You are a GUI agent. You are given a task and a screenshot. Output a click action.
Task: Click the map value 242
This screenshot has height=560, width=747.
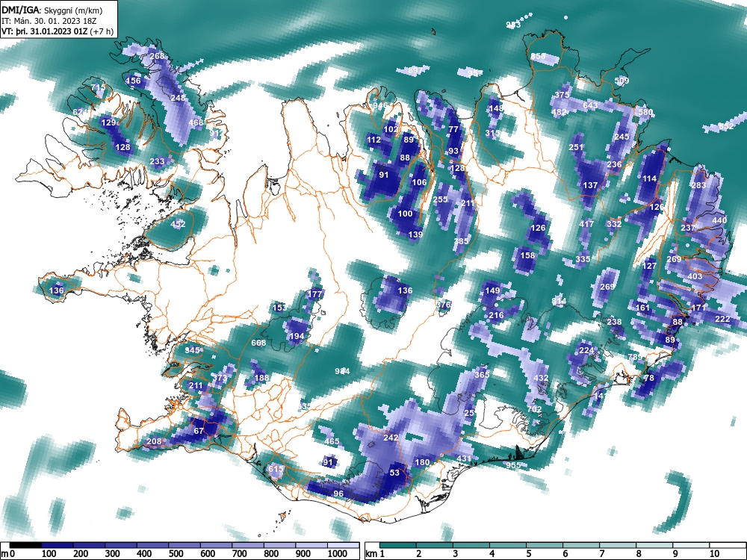click(x=391, y=437)
